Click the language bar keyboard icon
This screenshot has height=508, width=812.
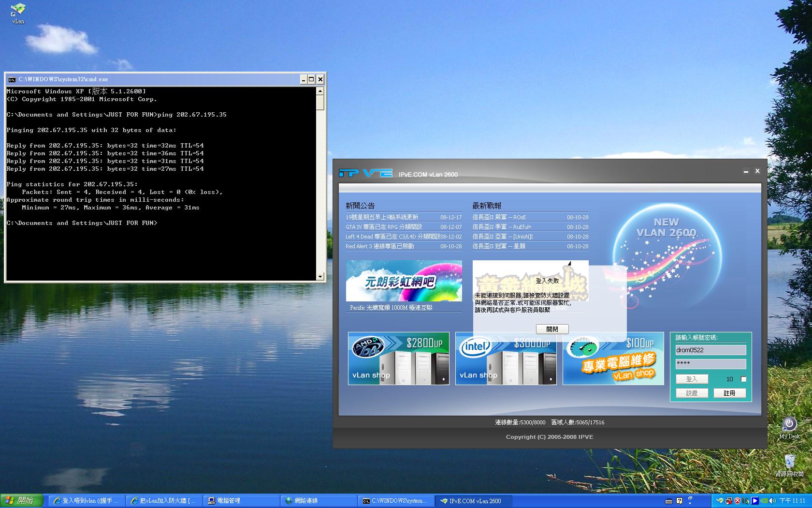pyautogui.click(x=669, y=501)
